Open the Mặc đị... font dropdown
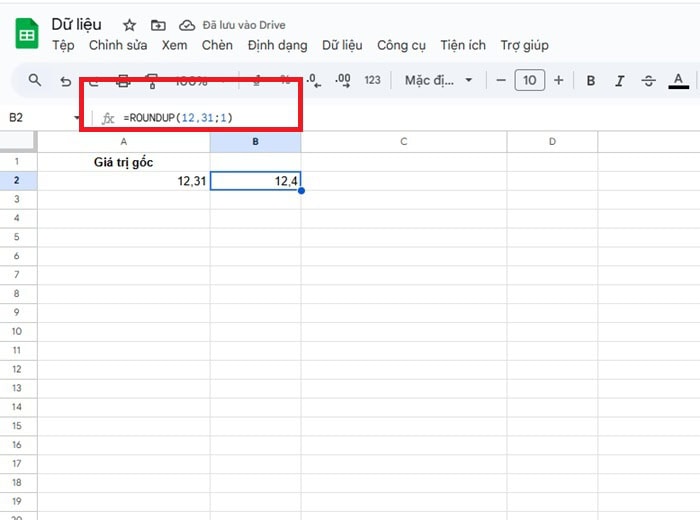Viewport: 700px width, 520px height. tap(438, 80)
